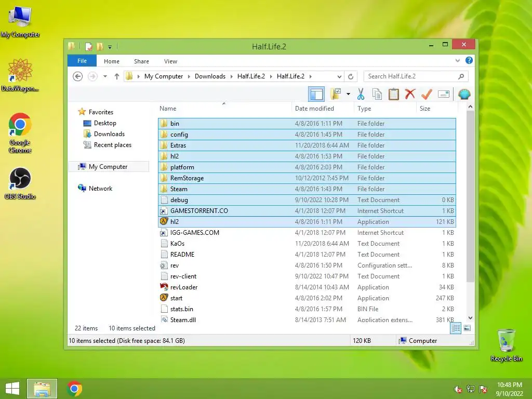Open the address bar history dropdown
The height and width of the screenshot is (399, 532).
coord(339,76)
